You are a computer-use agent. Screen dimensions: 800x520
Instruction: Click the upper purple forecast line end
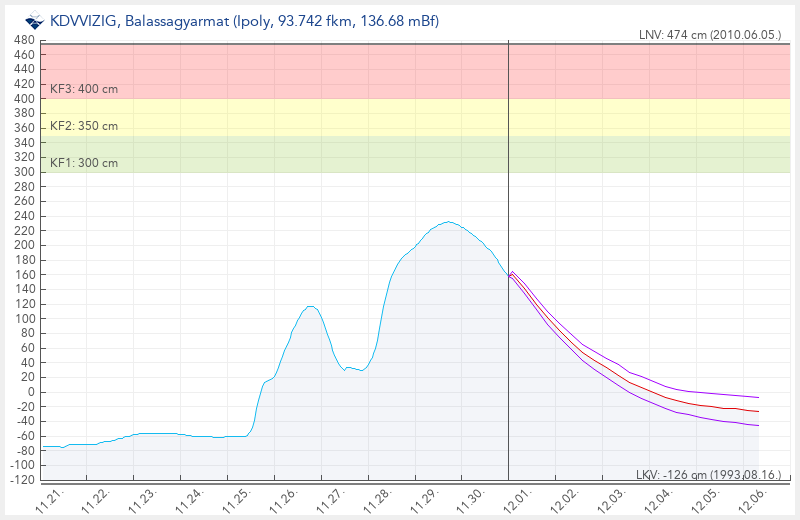[x=757, y=397]
